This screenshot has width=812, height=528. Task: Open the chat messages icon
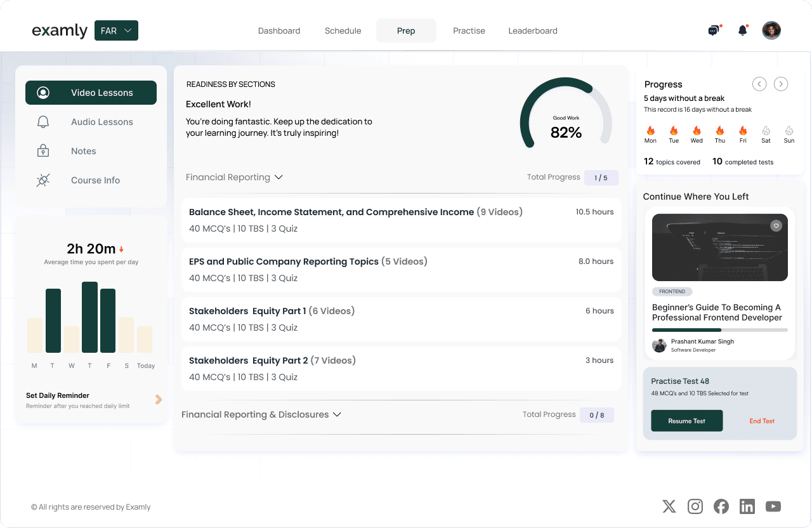point(713,30)
